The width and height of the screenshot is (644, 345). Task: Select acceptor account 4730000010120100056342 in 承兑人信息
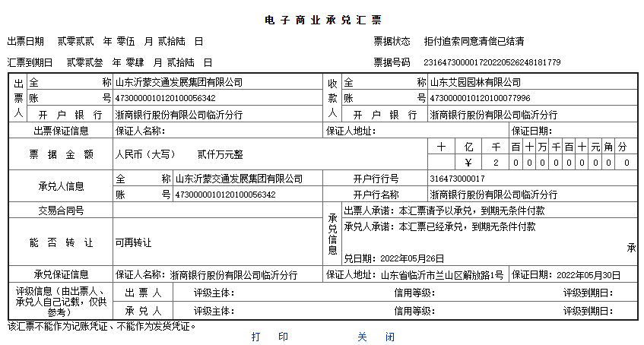[x=226, y=195]
